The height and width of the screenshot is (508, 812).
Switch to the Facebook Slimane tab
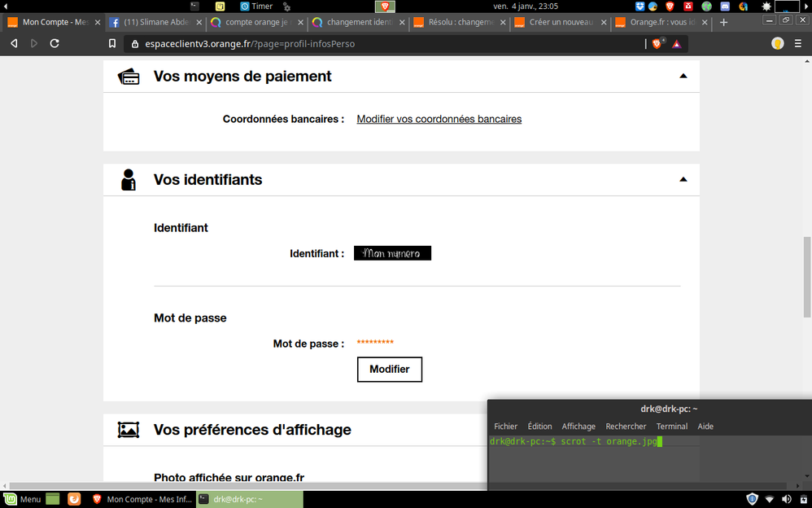click(153, 22)
